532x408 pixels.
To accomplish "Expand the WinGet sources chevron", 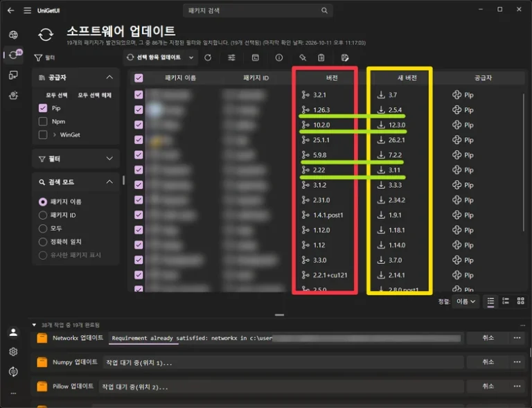I will click(54, 134).
